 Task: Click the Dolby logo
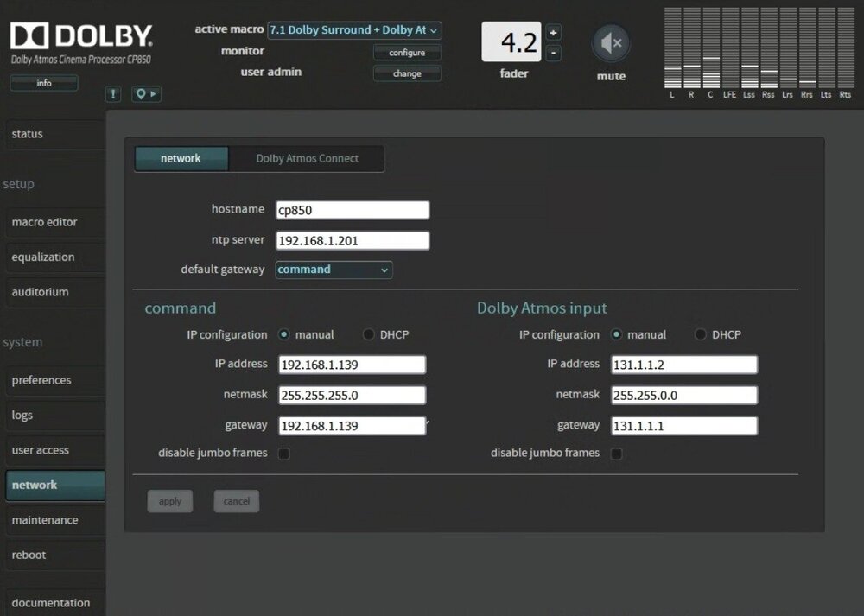(81, 36)
